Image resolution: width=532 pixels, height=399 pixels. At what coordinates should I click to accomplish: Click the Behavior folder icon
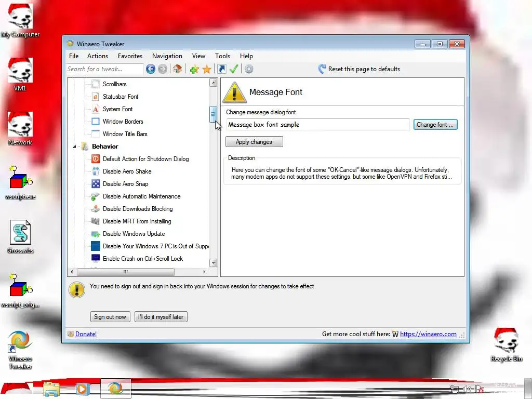coord(85,147)
